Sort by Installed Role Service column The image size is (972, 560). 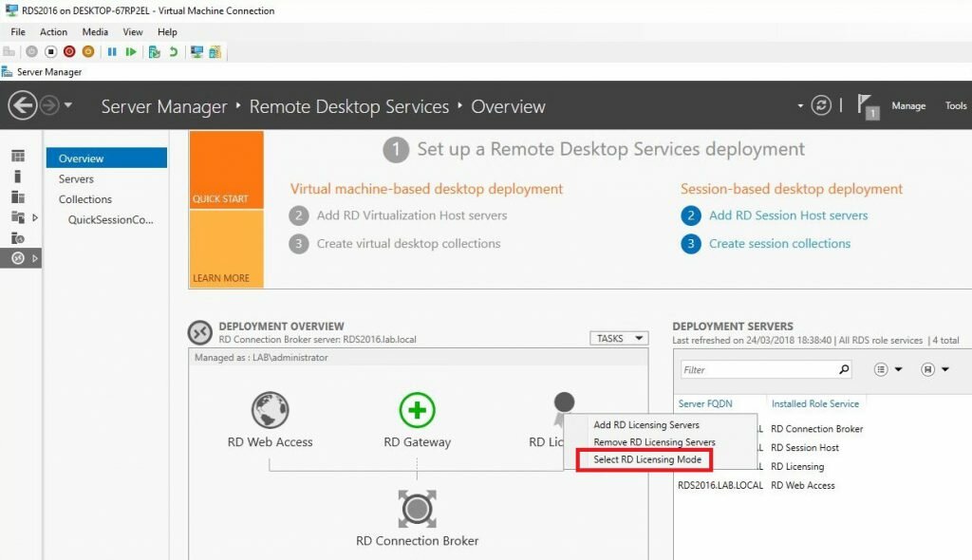[x=815, y=403]
